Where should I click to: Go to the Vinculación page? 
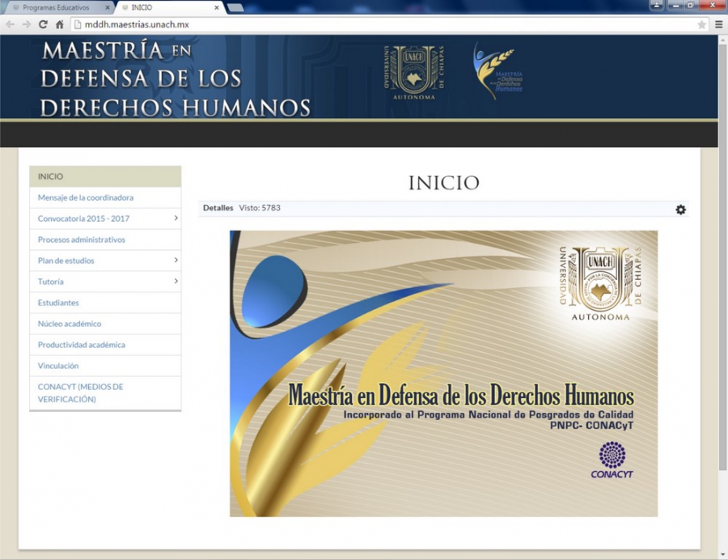pos(58,366)
